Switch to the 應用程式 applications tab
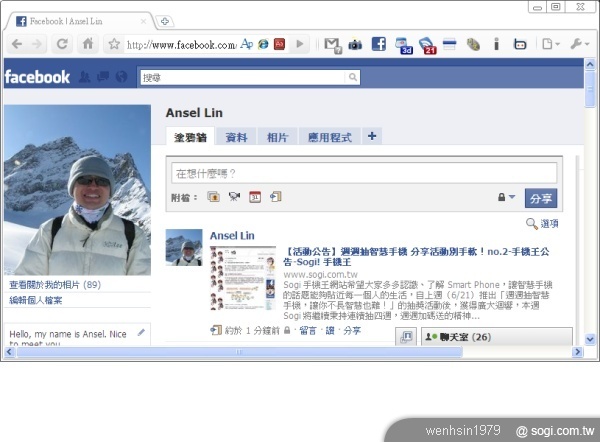The height and width of the screenshot is (442, 600). (329, 137)
